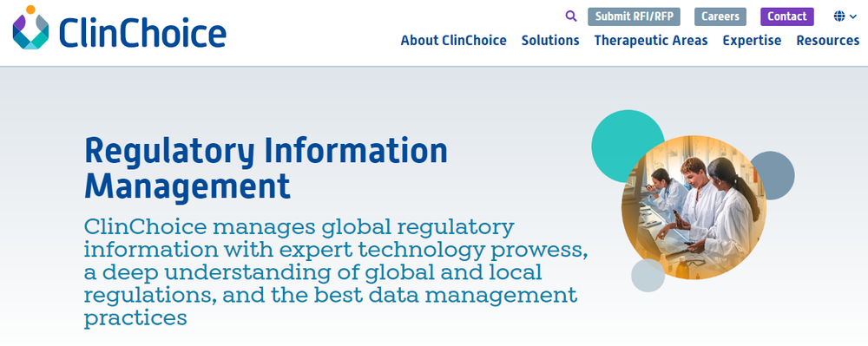
Task: Click the lab scientists circular photo
Action: pos(694,207)
